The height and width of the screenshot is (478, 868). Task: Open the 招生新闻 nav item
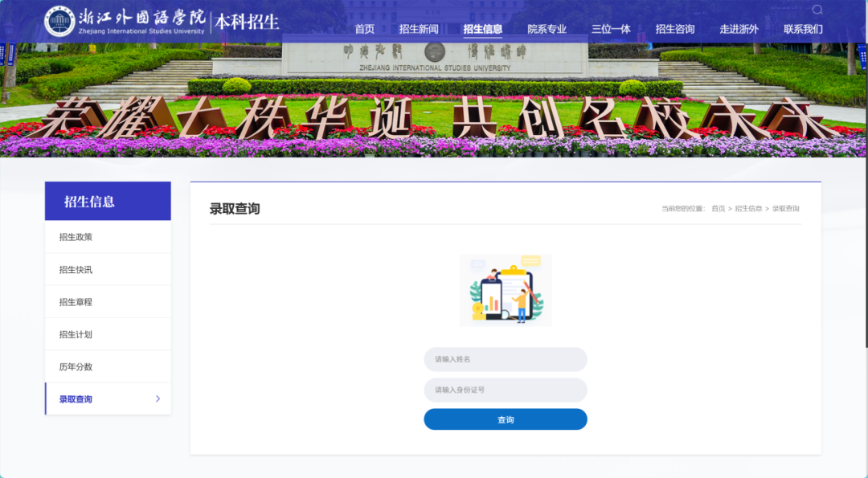(419, 29)
